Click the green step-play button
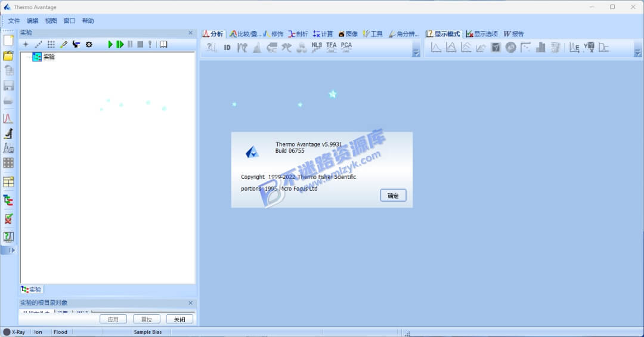 [120, 44]
